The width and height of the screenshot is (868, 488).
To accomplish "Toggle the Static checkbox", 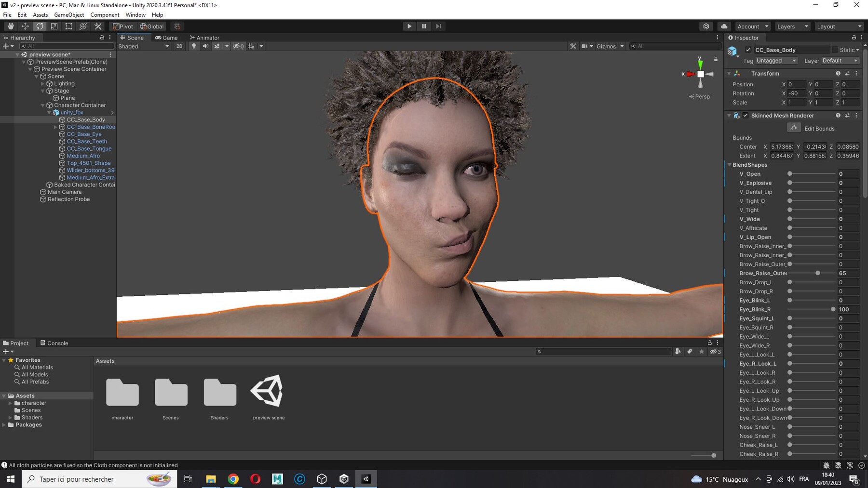I will click(835, 50).
